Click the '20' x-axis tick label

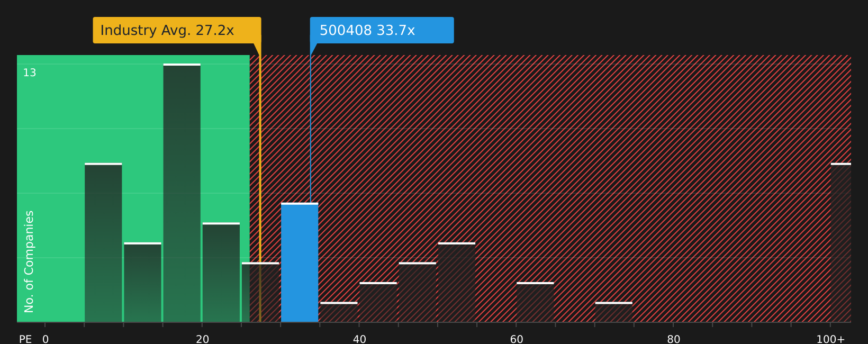click(x=203, y=339)
